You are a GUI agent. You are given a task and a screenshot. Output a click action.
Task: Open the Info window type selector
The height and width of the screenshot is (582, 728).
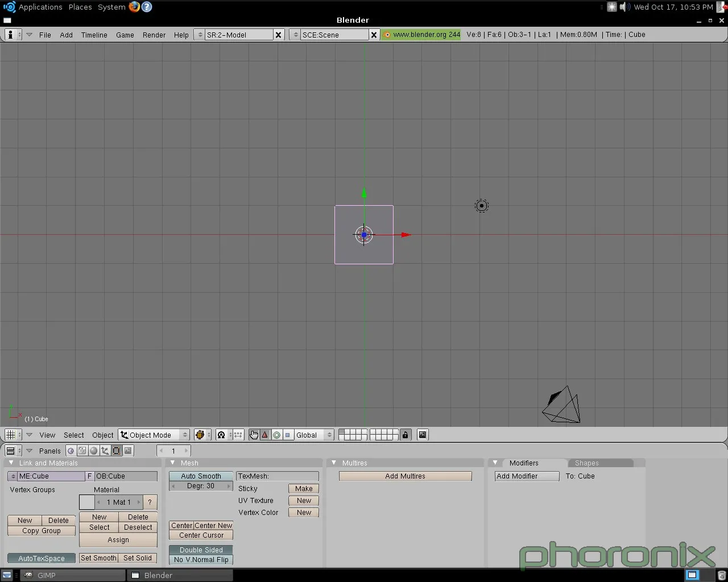pos(13,35)
